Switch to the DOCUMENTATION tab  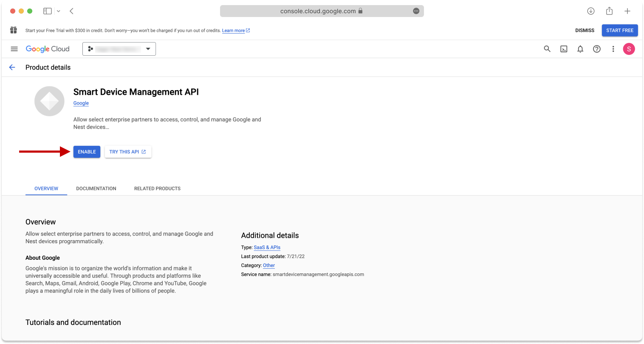[x=96, y=188]
